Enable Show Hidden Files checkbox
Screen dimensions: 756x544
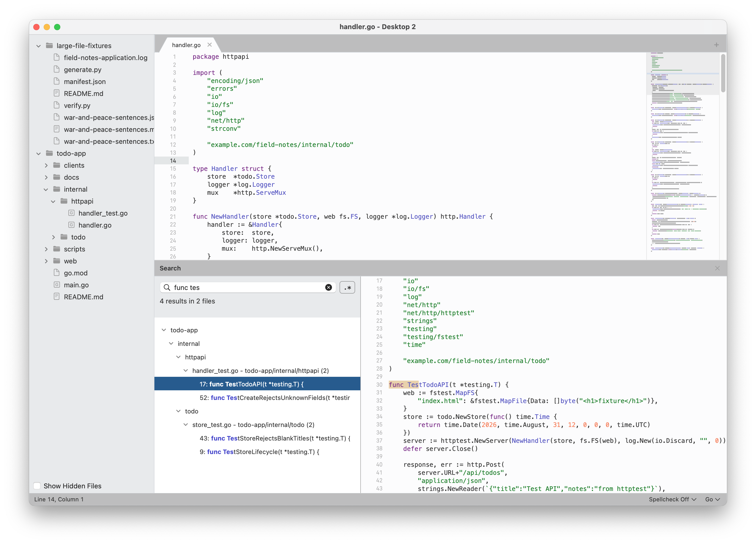click(x=37, y=486)
